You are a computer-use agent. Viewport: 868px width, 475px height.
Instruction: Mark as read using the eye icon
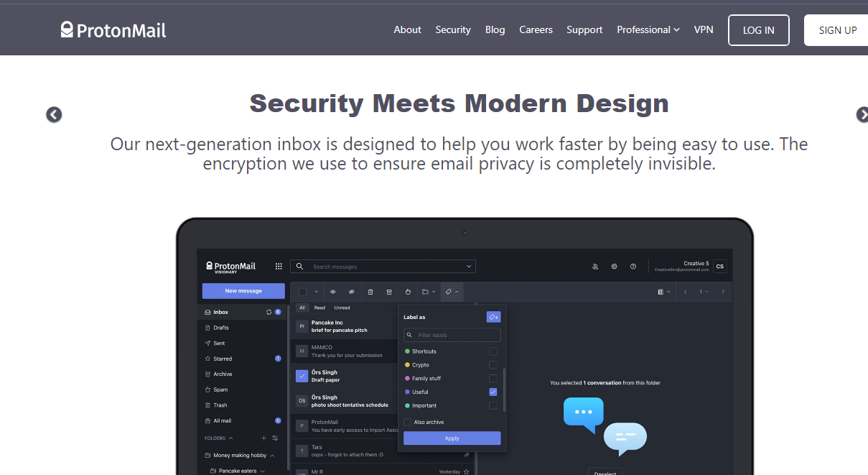pyautogui.click(x=333, y=292)
